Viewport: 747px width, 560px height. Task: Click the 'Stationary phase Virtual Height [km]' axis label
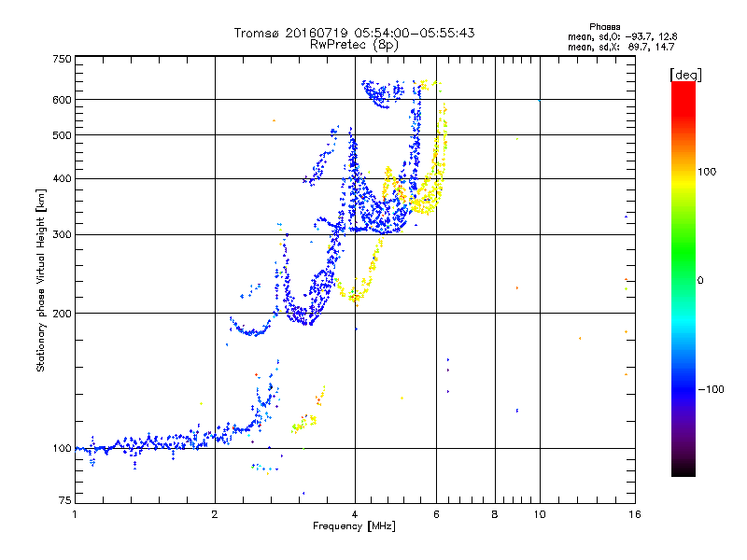41,280
